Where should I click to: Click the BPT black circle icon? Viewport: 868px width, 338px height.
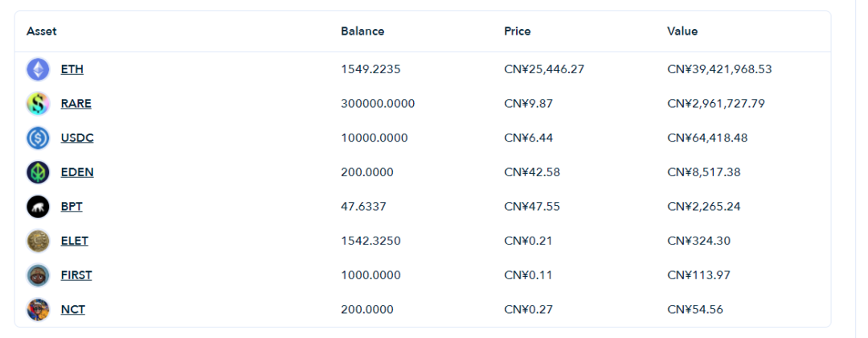(x=39, y=208)
